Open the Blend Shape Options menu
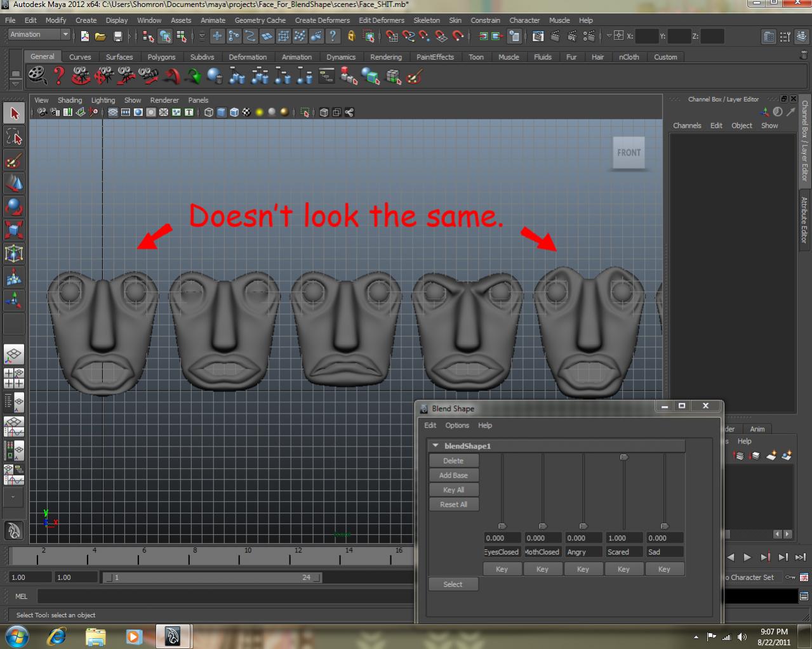812x649 pixels. 457,426
